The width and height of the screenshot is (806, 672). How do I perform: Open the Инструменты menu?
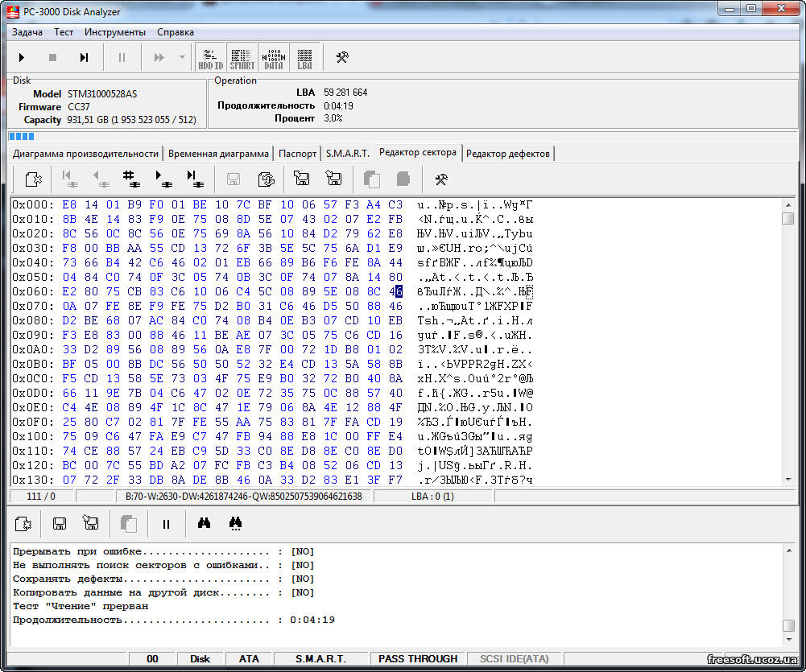[115, 32]
